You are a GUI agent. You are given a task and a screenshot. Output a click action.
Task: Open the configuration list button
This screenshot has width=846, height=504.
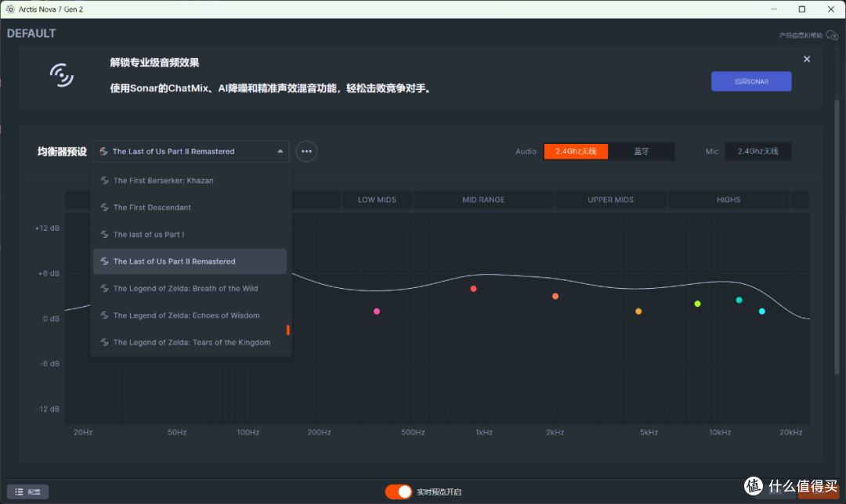click(x=27, y=491)
